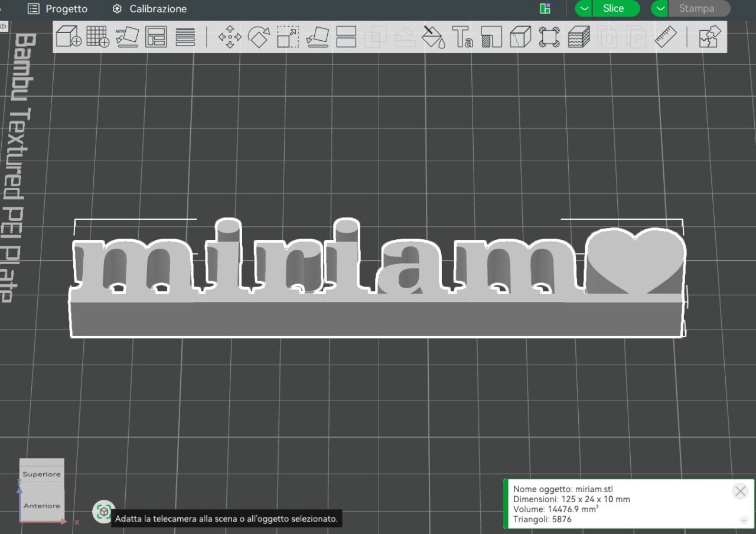Open the Progetto tab
This screenshot has width=756, height=534.
pos(58,9)
